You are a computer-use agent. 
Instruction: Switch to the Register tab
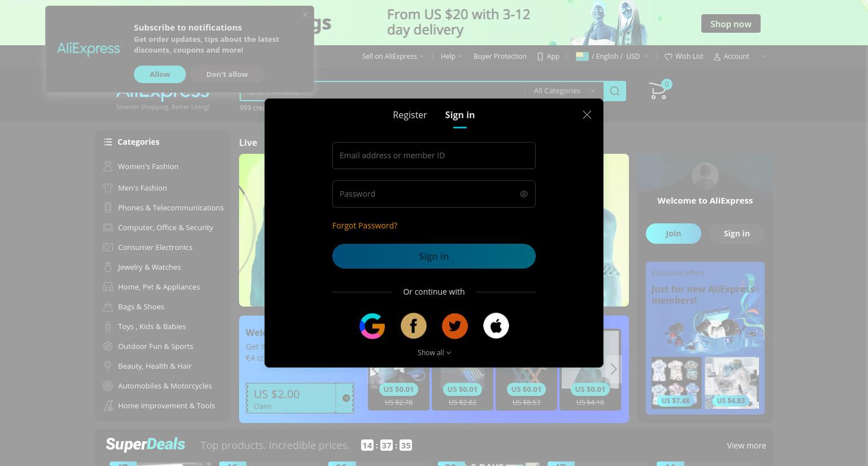pos(410,115)
